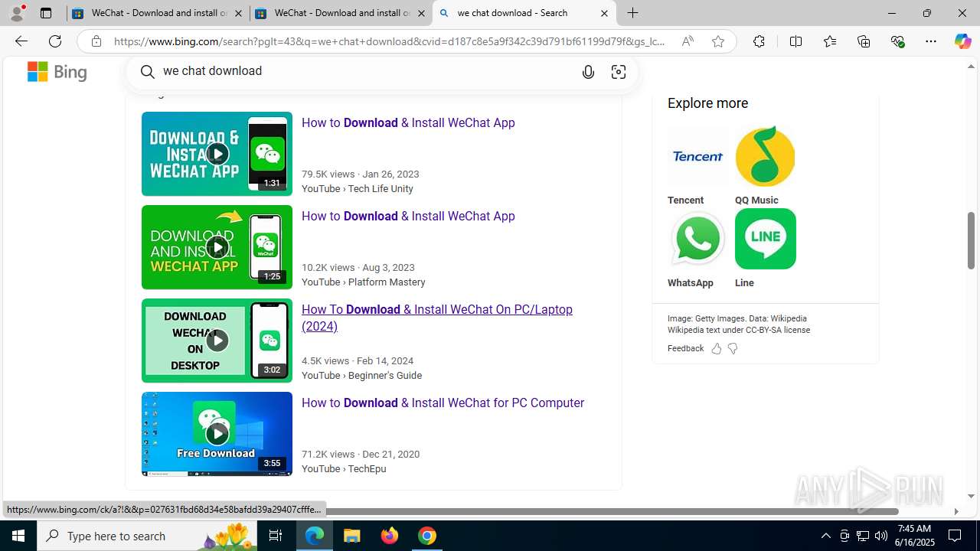Viewport: 980px width, 551px height.
Task: Show hidden system tray icons
Action: tap(825, 536)
